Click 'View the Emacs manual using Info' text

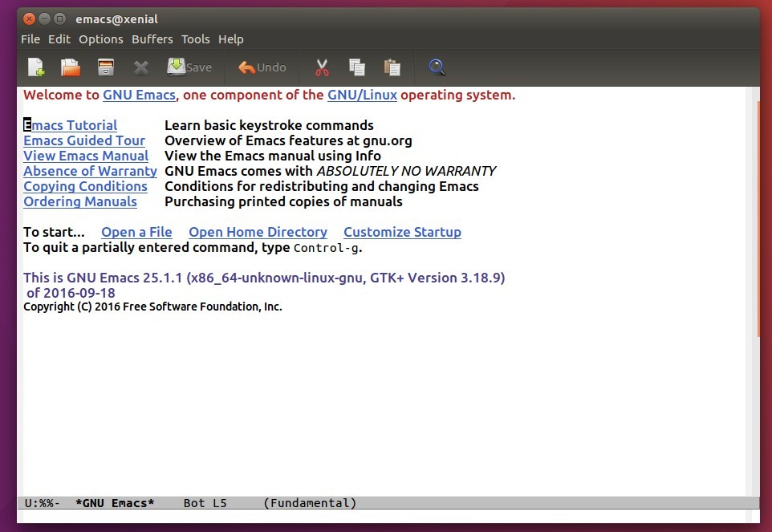coord(273,156)
